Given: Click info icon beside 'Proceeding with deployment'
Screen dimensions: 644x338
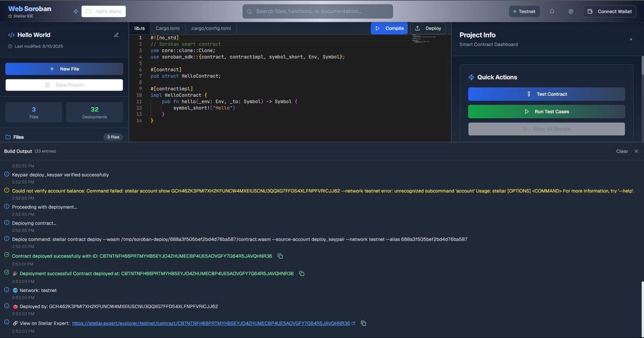Looking at the screenshot, I should pos(6,206).
